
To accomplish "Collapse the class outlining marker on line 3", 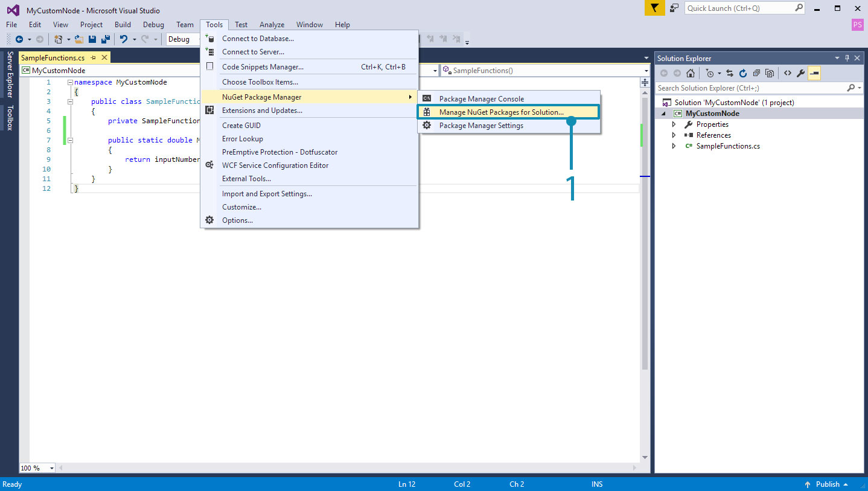I will point(70,101).
